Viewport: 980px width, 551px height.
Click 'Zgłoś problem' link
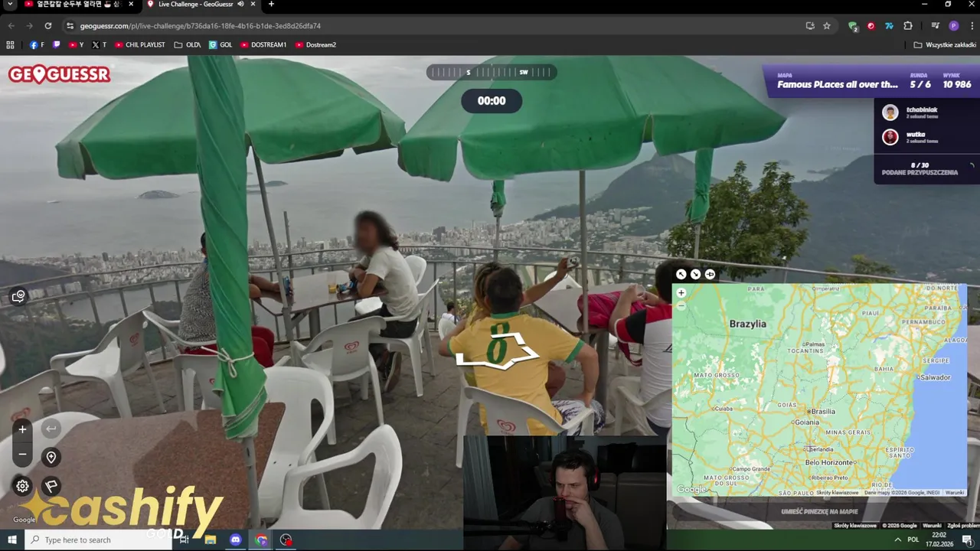(963, 526)
